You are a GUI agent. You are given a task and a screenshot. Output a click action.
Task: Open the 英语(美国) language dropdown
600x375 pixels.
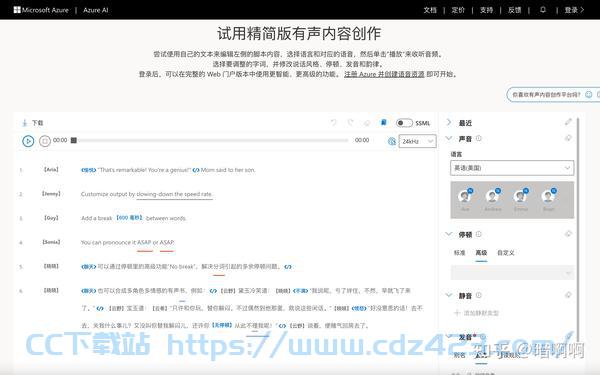512,168
